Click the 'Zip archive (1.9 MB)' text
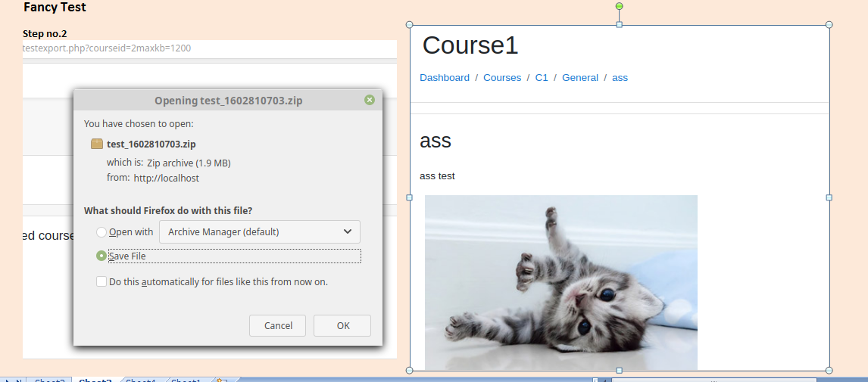This screenshot has width=868, height=382. click(x=189, y=163)
